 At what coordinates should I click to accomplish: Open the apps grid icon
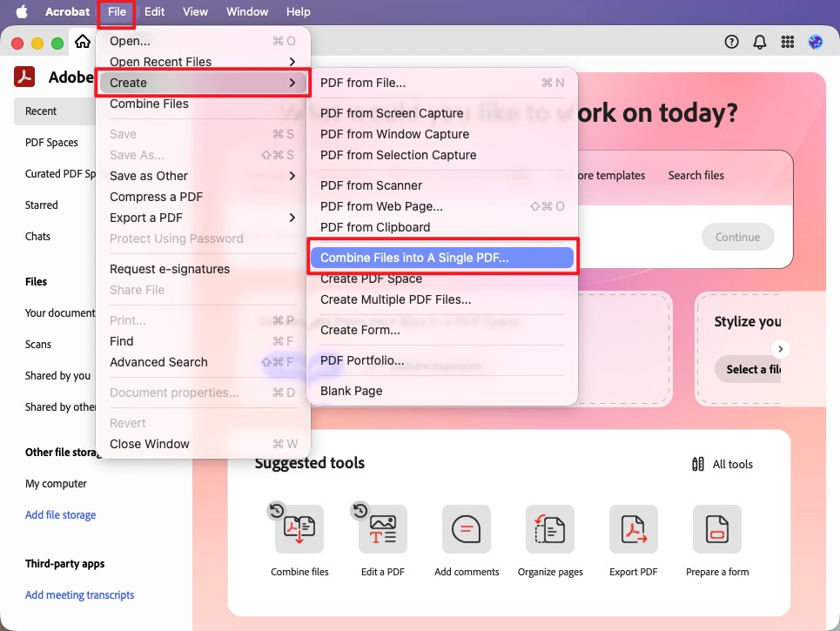pyautogui.click(x=788, y=42)
